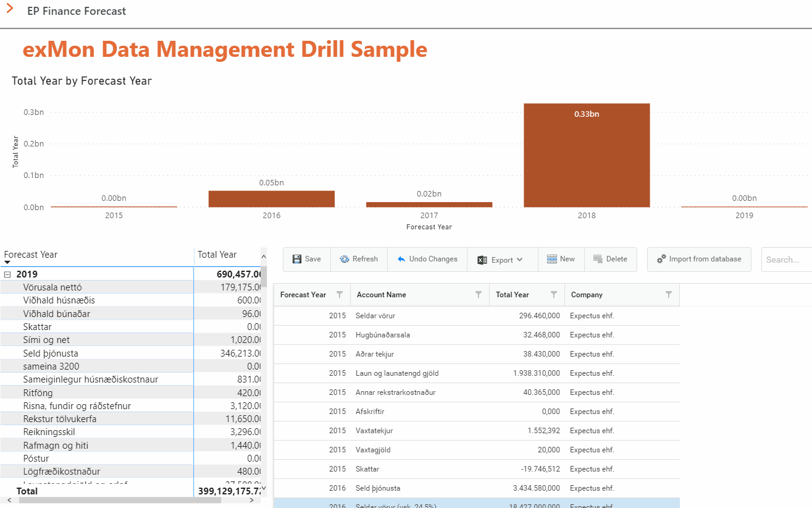Click the Seldar vörur grid cell
Image resolution: width=812 pixels, height=508 pixels.
pyautogui.click(x=420, y=316)
